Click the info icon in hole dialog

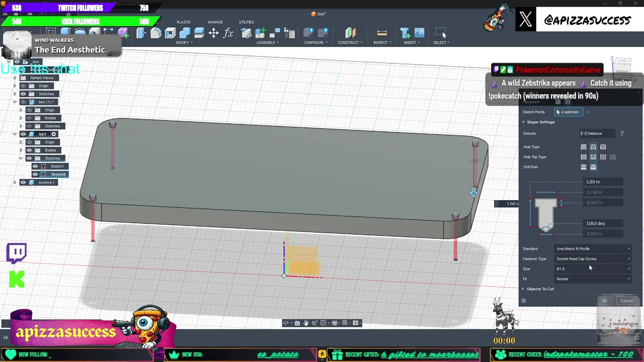coord(523,301)
